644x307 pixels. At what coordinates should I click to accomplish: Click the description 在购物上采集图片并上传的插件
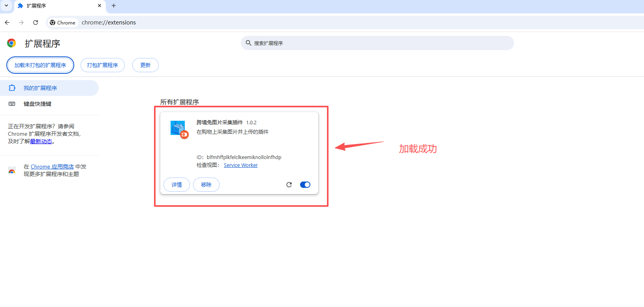point(233,132)
